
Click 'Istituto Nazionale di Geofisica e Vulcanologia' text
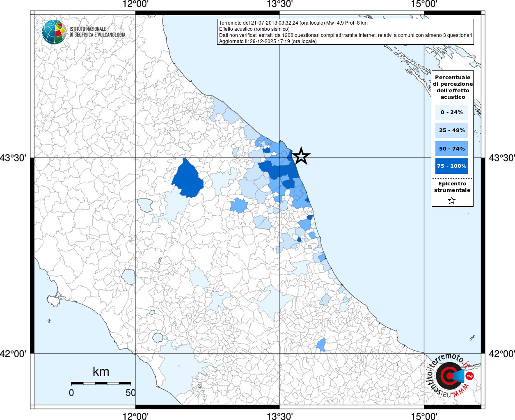(x=97, y=32)
